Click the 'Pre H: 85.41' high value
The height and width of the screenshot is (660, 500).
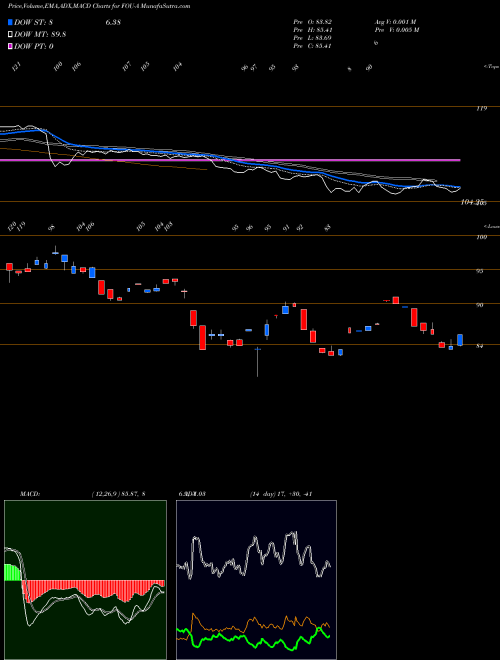[312, 30]
